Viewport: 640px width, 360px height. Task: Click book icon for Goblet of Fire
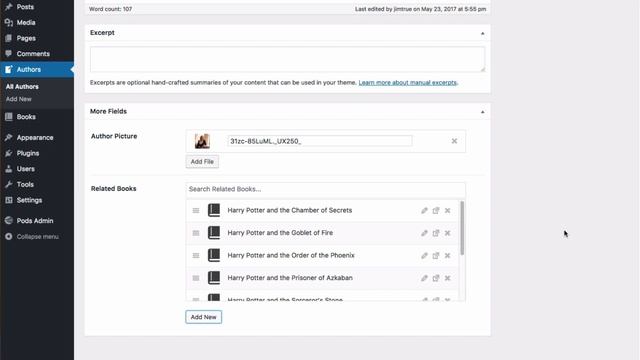214,233
